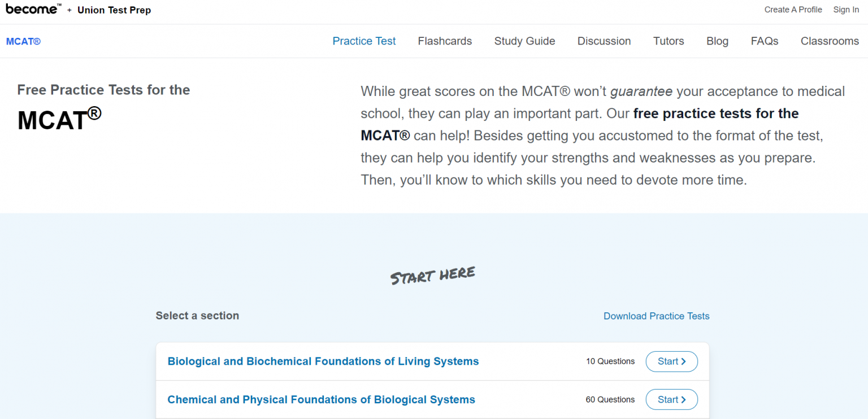
Task: Click the Union Test Prep brand name
Action: click(x=114, y=10)
